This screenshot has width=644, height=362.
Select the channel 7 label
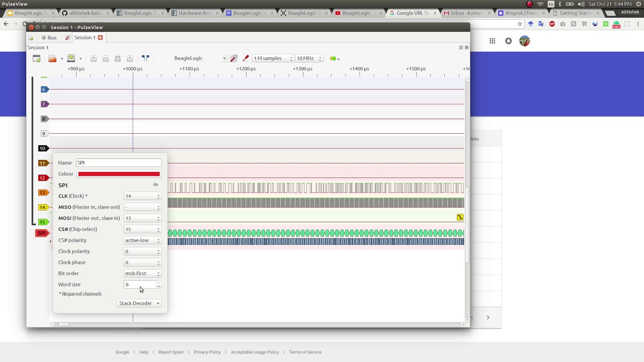pyautogui.click(x=44, y=104)
